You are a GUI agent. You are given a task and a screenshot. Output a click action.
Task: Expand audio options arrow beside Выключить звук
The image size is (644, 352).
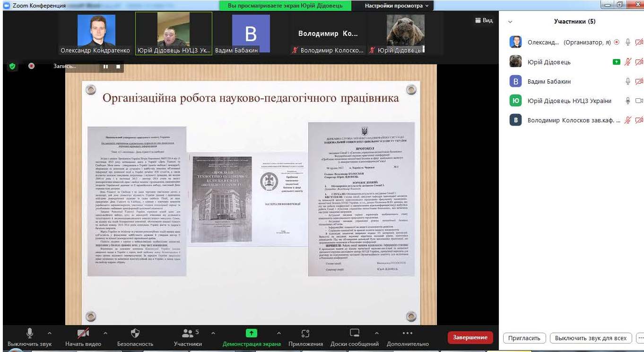[x=50, y=333]
